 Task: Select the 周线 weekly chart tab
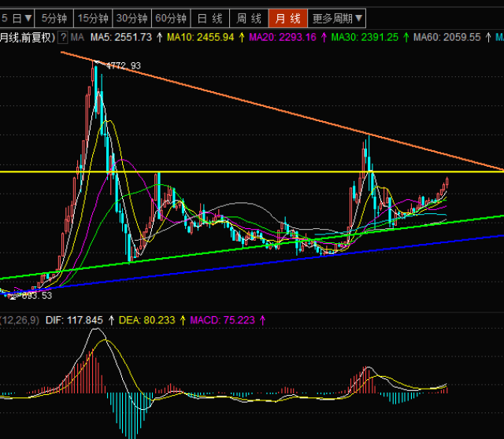coord(249,18)
